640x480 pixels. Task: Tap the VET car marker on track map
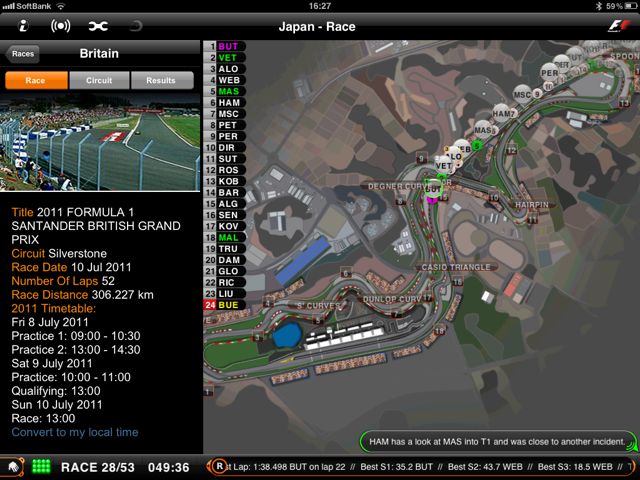[443, 165]
